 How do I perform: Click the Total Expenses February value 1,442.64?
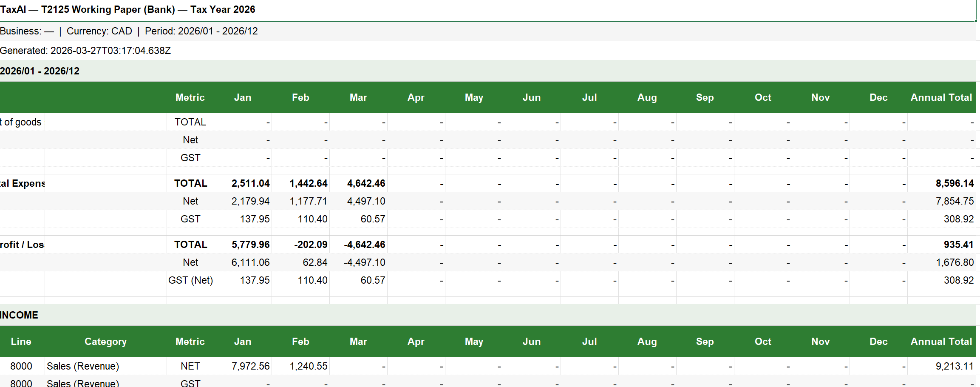click(308, 183)
